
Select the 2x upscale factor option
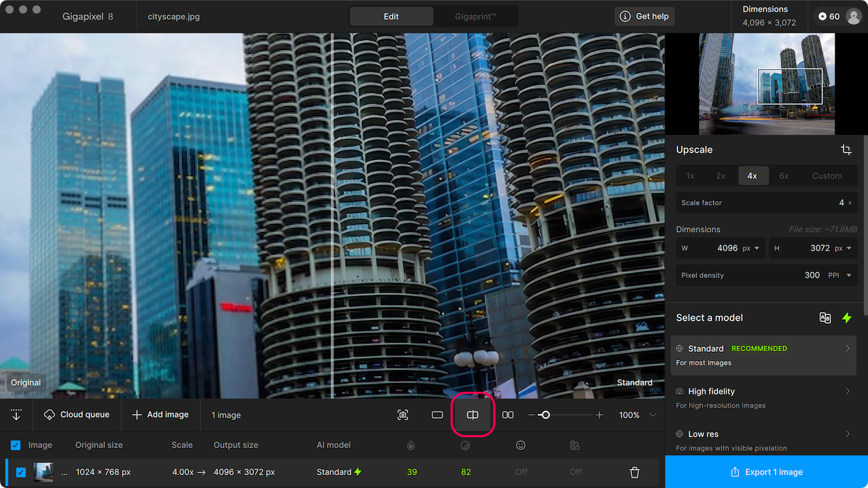(721, 176)
